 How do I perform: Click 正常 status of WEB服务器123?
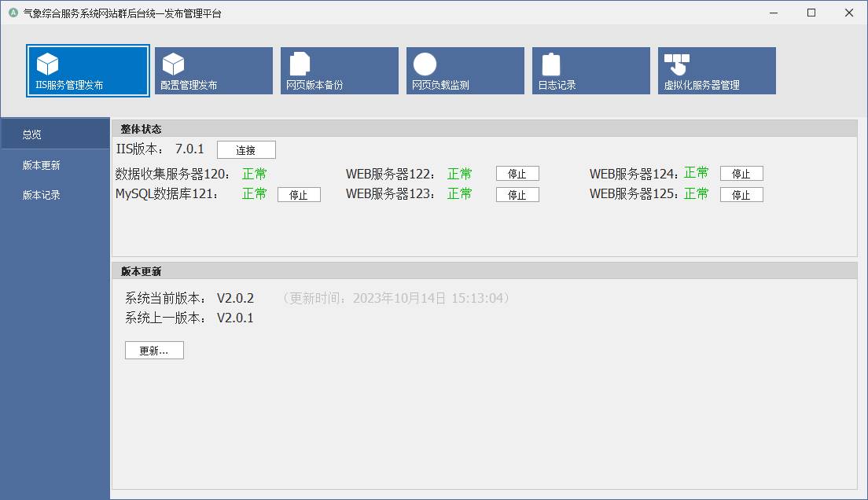459,194
